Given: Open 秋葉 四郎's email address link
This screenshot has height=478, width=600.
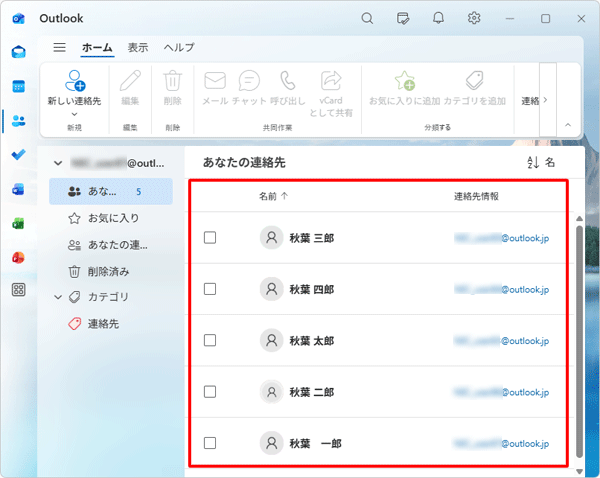Looking at the screenshot, I should 502,289.
